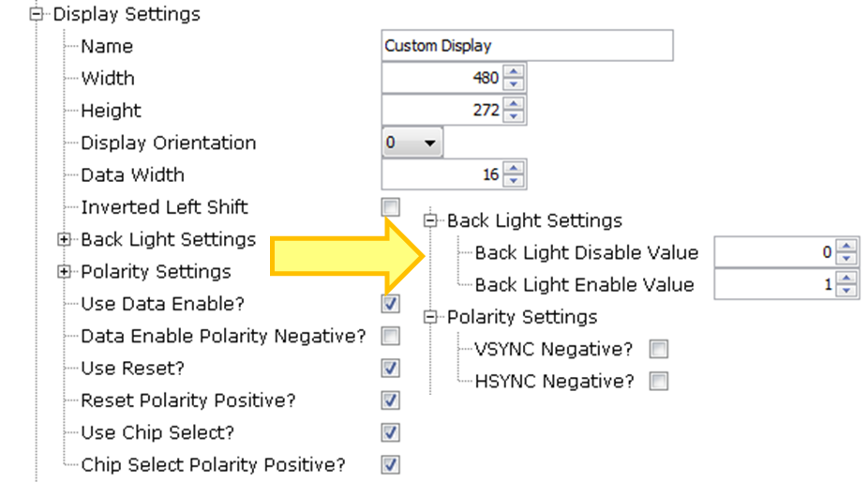The width and height of the screenshot is (868, 483).
Task: Uncheck Use Chip Select option
Action: (x=390, y=432)
